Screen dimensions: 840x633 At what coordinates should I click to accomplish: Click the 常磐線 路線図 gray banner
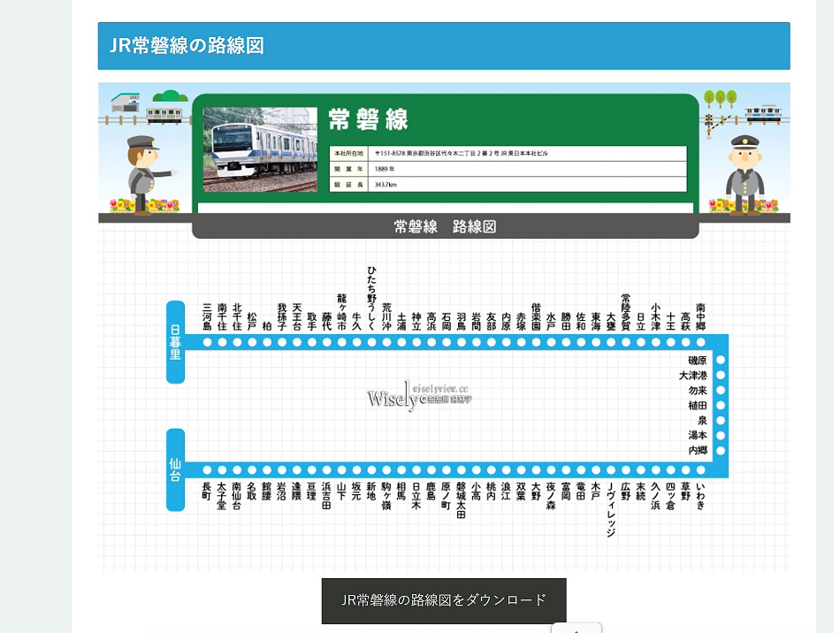[445, 226]
